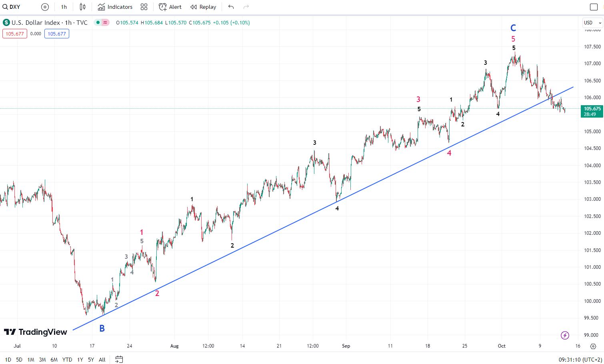Open symbol search for DXY
Viewport: 604px width, 364px height.
click(x=12, y=7)
